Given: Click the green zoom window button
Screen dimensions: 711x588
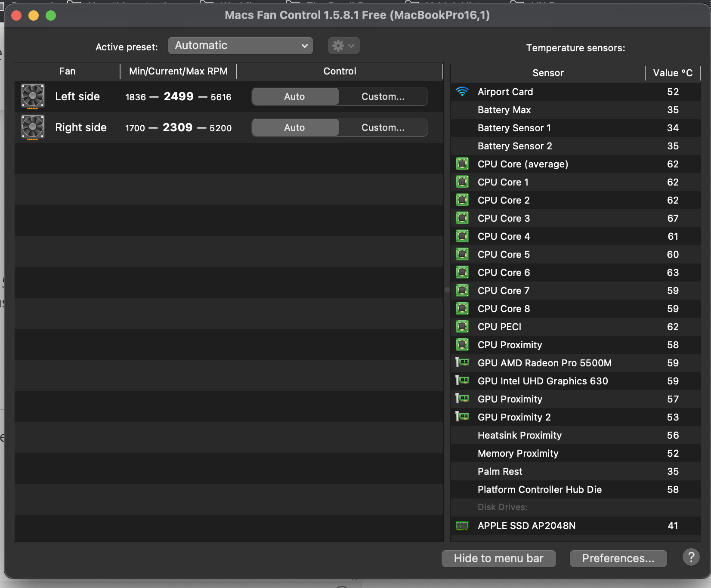Looking at the screenshot, I should 51,15.
